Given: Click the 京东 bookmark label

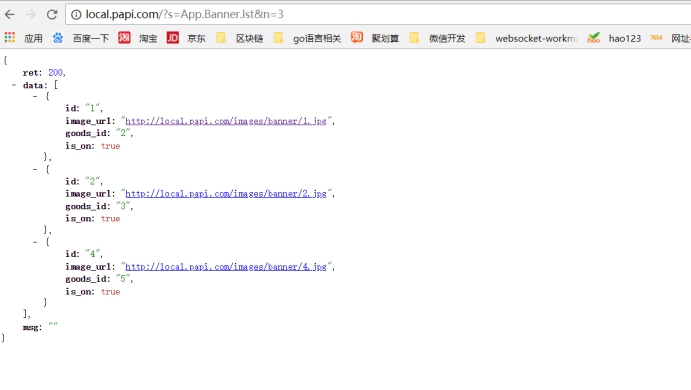Looking at the screenshot, I should tap(197, 38).
